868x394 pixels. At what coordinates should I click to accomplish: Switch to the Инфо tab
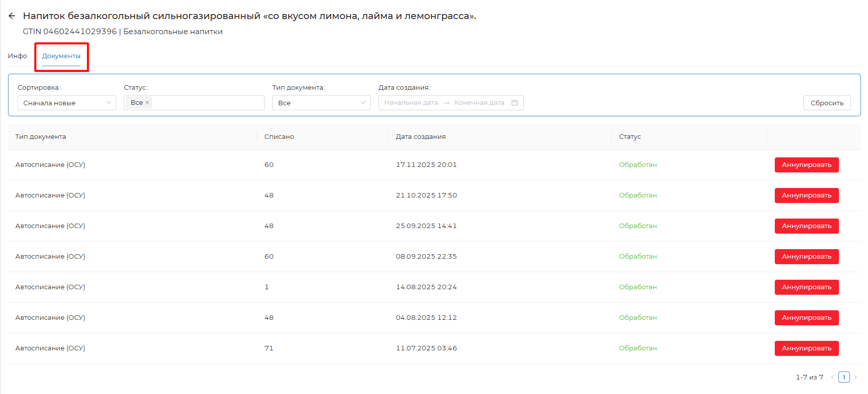pos(18,56)
